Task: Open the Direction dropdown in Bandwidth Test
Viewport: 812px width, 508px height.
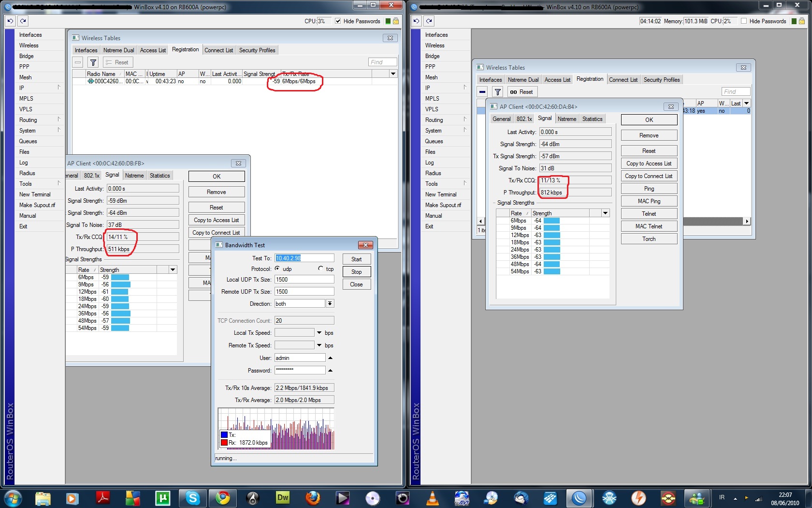Action: [330, 304]
